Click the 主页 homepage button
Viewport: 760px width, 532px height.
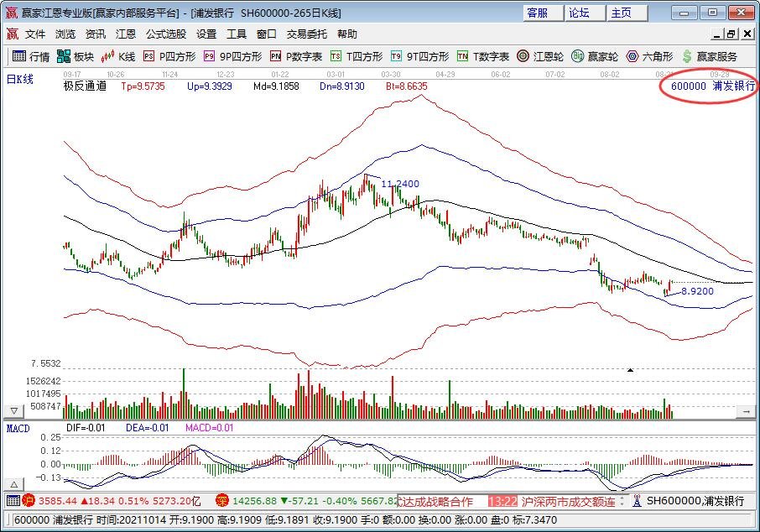621,13
